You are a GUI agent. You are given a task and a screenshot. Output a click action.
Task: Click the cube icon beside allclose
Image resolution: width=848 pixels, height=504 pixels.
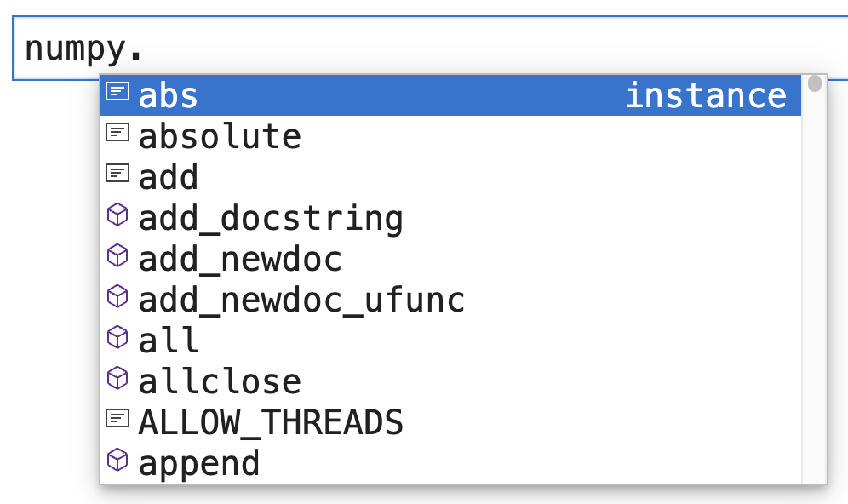pos(117,378)
